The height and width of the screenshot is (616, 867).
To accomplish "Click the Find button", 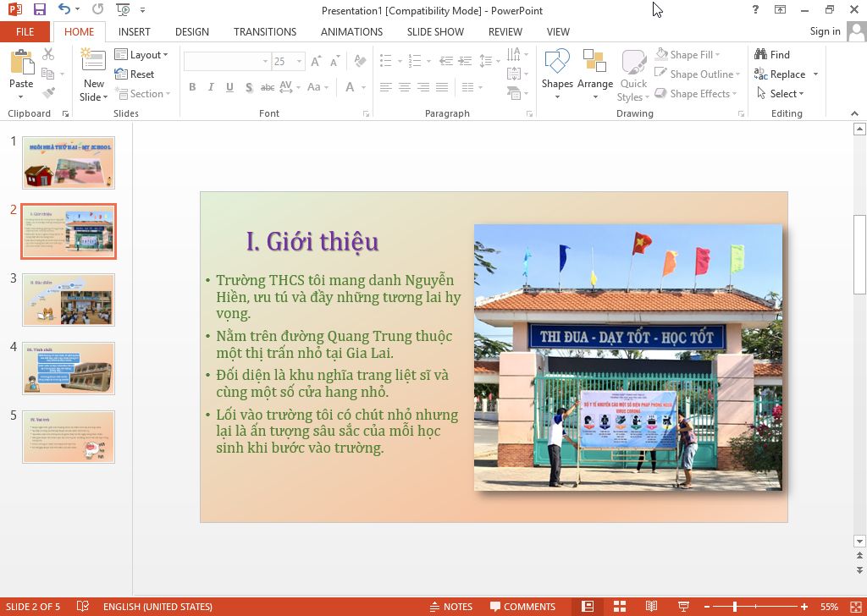I will tap(772, 55).
